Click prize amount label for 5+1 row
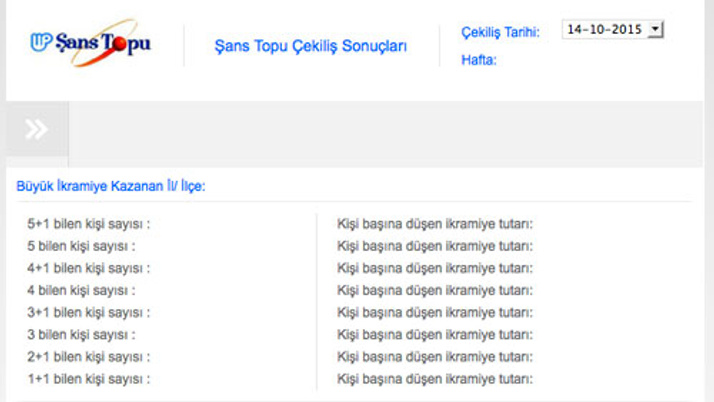 click(x=435, y=224)
